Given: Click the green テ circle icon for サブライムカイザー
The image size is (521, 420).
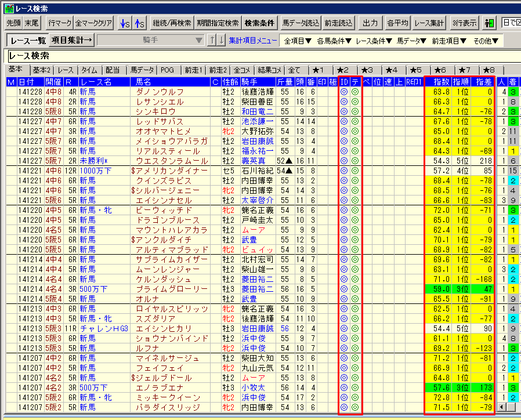Looking at the screenshot, I should click(355, 259).
